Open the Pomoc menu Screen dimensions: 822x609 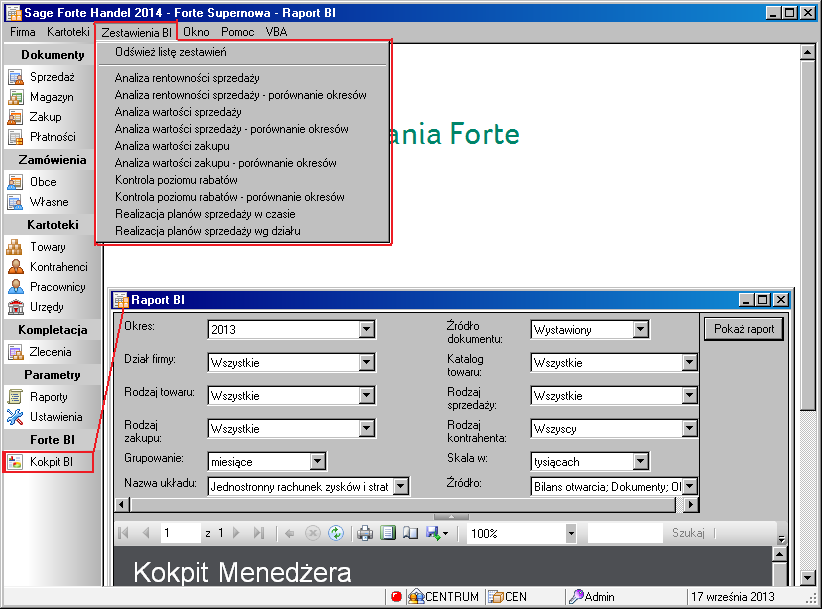[x=237, y=32]
